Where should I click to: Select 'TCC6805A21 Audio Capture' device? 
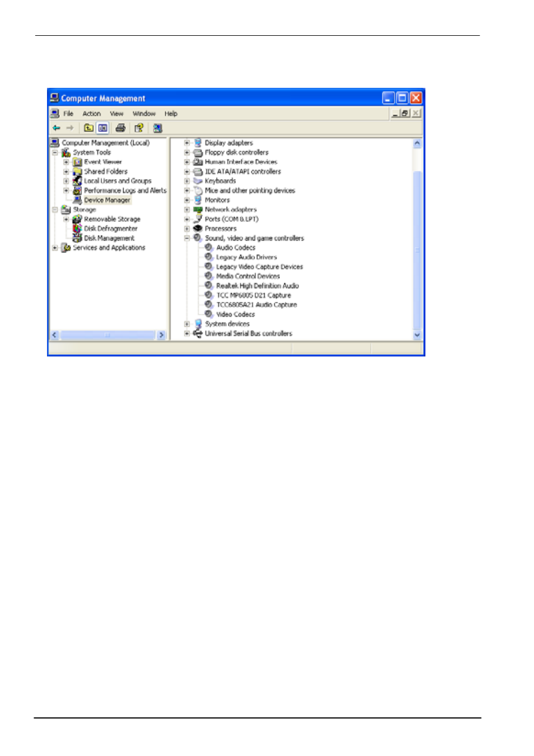click(x=256, y=305)
